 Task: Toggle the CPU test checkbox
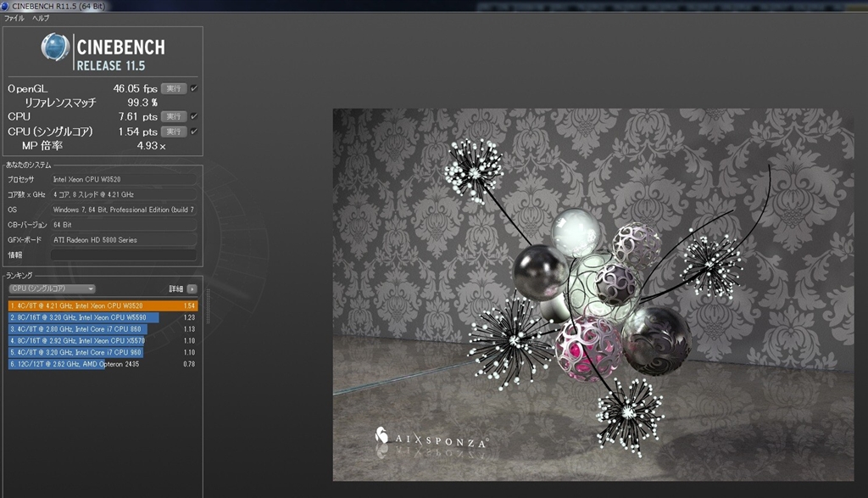tap(194, 116)
